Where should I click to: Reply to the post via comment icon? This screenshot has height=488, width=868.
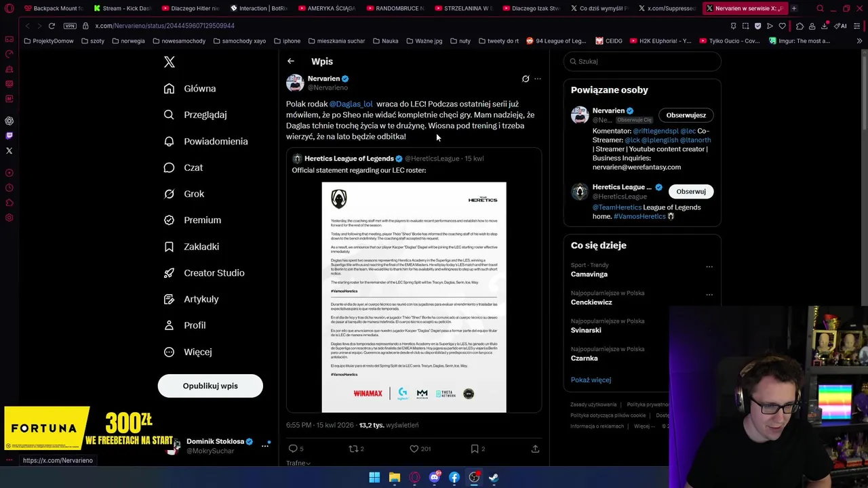(x=294, y=449)
